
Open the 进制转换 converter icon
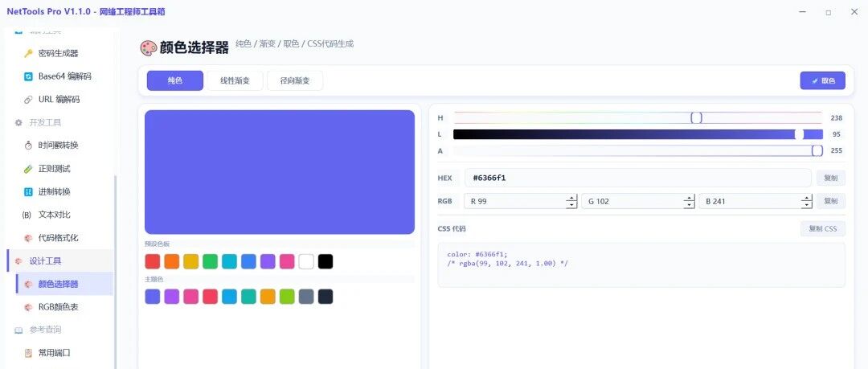pyautogui.click(x=28, y=191)
